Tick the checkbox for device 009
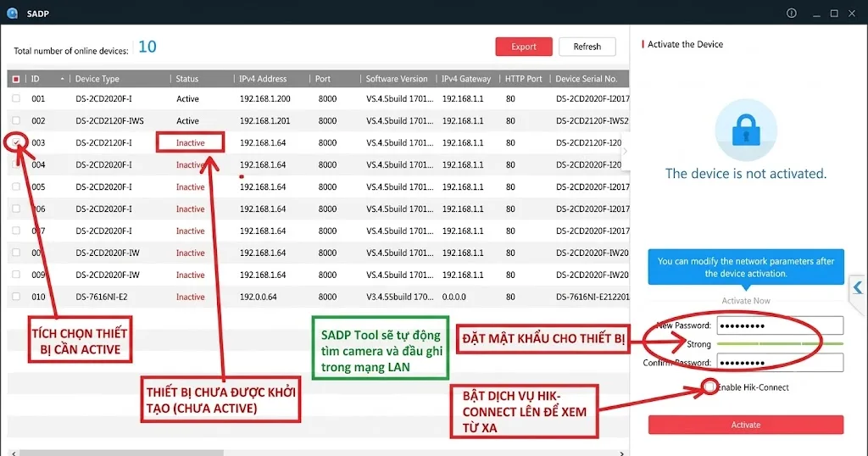Viewport: 868px width, 456px height. pyautogui.click(x=16, y=275)
